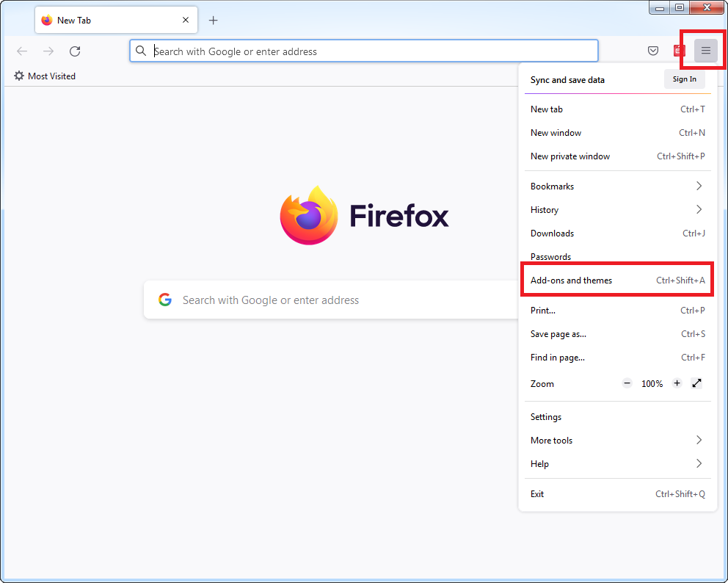Choose Find in page...

tap(617, 358)
